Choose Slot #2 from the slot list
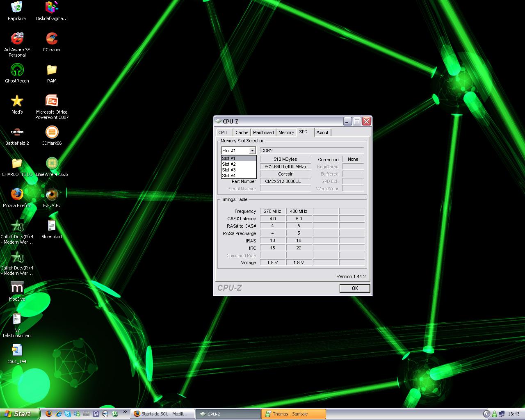Image resolution: width=525 pixels, height=420 pixels. pyautogui.click(x=239, y=164)
